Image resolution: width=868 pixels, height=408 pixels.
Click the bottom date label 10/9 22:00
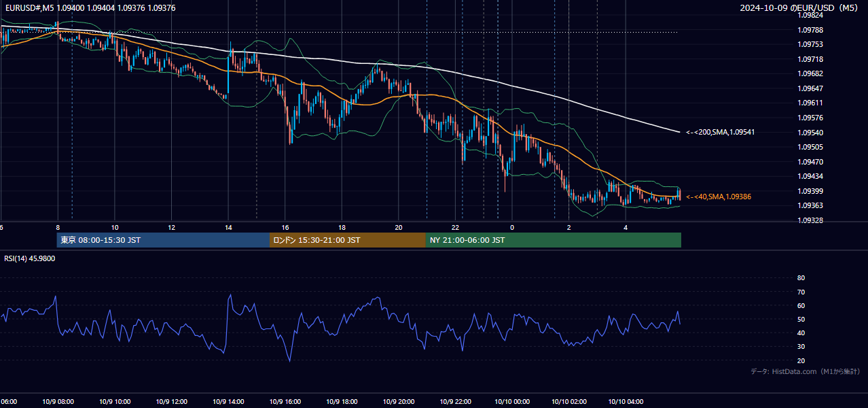(x=456, y=402)
